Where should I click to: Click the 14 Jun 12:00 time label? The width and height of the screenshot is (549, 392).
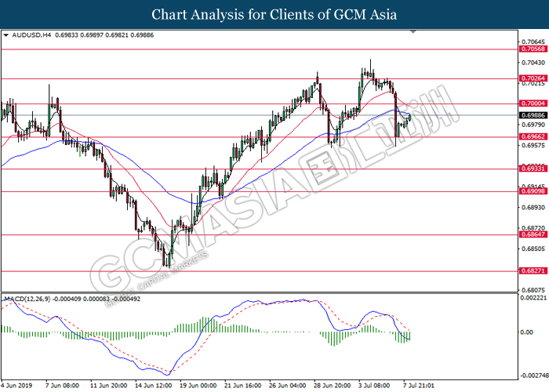pos(154,386)
